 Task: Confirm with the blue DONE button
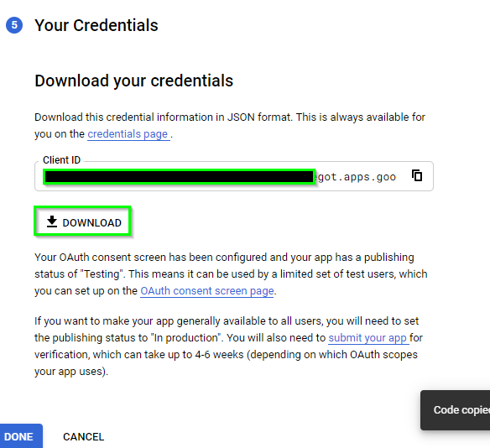point(21,436)
